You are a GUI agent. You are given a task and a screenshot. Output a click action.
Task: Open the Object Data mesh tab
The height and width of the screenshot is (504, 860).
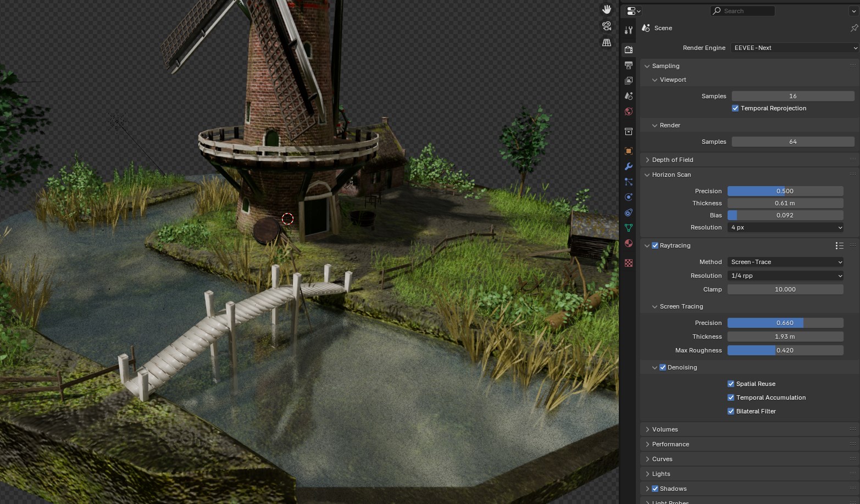click(x=629, y=227)
